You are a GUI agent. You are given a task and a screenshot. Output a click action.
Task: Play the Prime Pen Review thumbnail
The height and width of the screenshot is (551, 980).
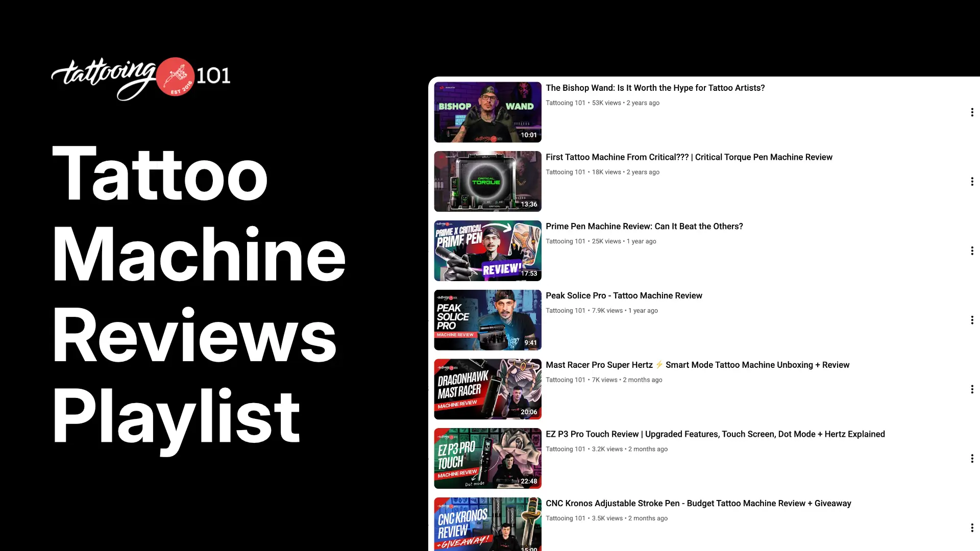(487, 251)
